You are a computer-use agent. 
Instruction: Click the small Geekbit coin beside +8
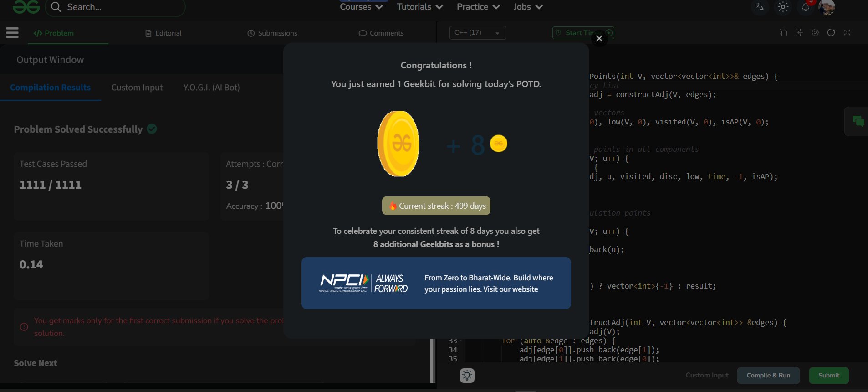click(x=499, y=144)
